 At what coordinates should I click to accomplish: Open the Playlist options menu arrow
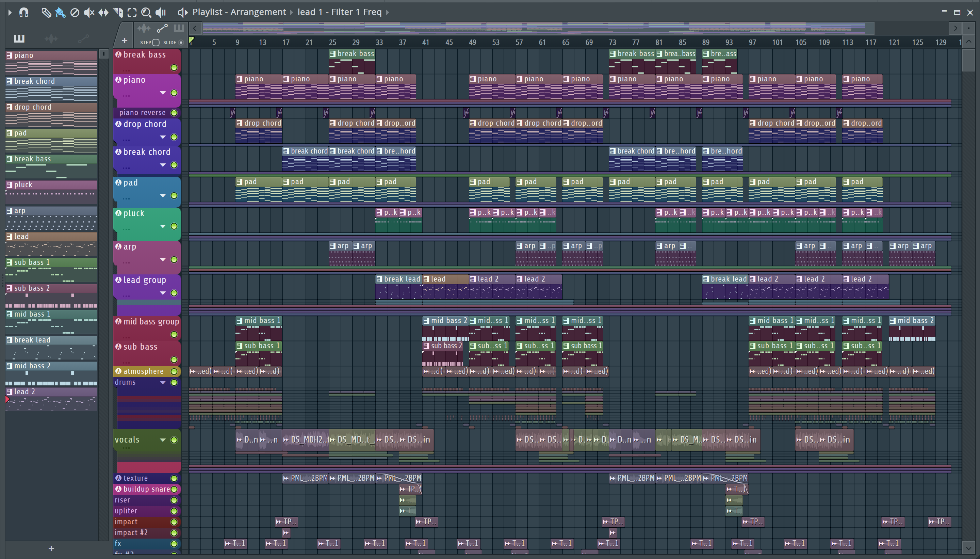10,12
